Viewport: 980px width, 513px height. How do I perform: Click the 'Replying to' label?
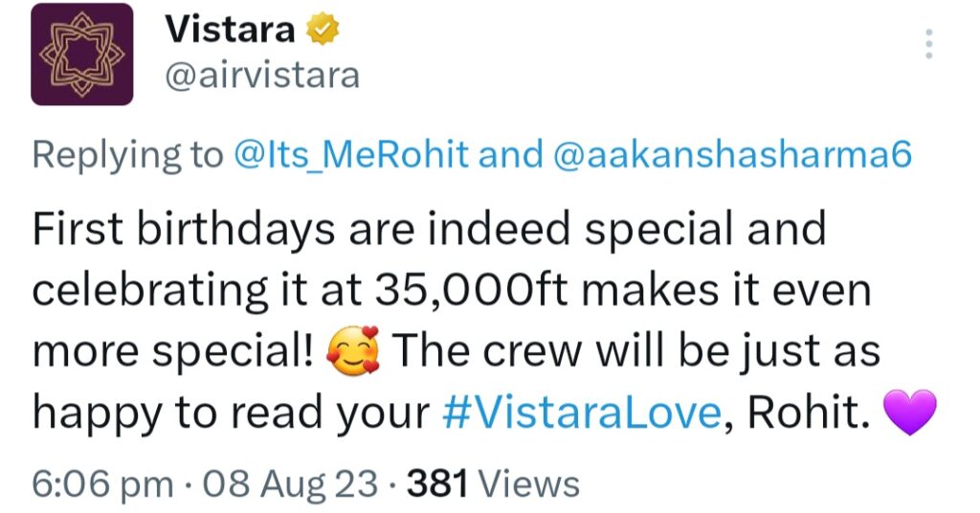click(127, 155)
